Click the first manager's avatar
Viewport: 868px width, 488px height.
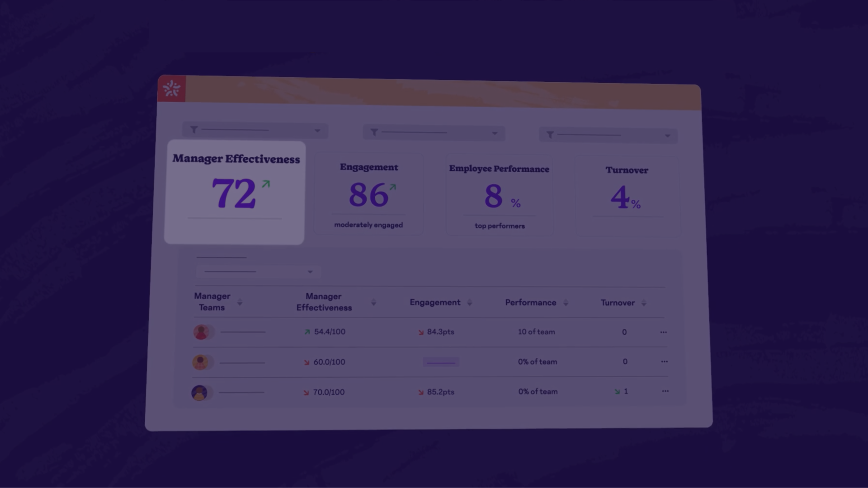coord(201,332)
